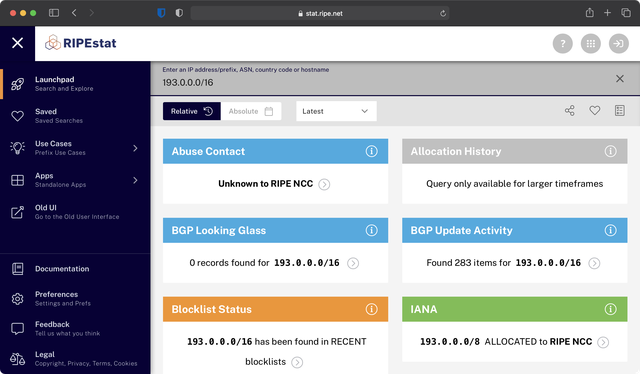Expand Abuse Contact result arrow

click(x=324, y=185)
